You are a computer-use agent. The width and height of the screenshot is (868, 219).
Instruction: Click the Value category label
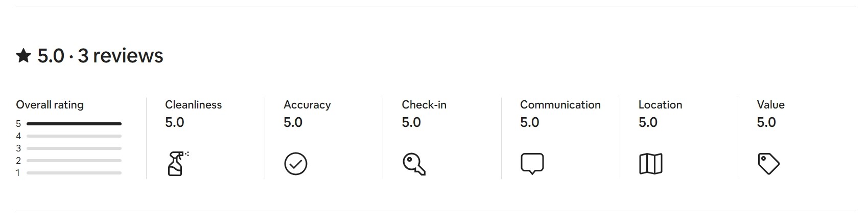tap(770, 105)
